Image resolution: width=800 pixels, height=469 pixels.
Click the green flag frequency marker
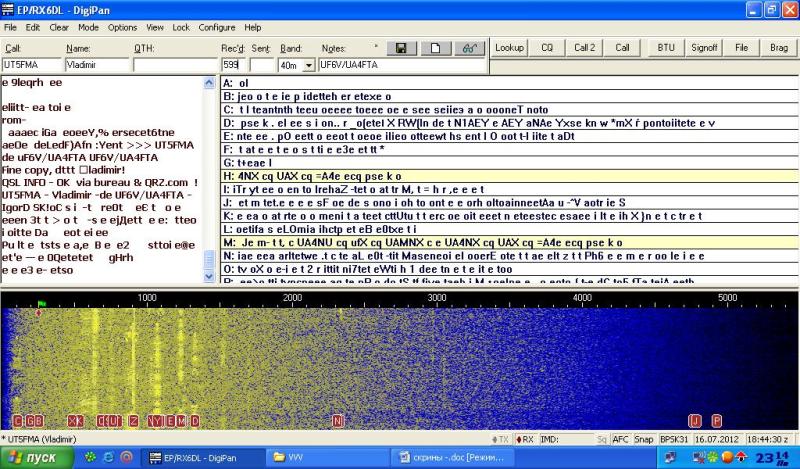[x=42, y=304]
